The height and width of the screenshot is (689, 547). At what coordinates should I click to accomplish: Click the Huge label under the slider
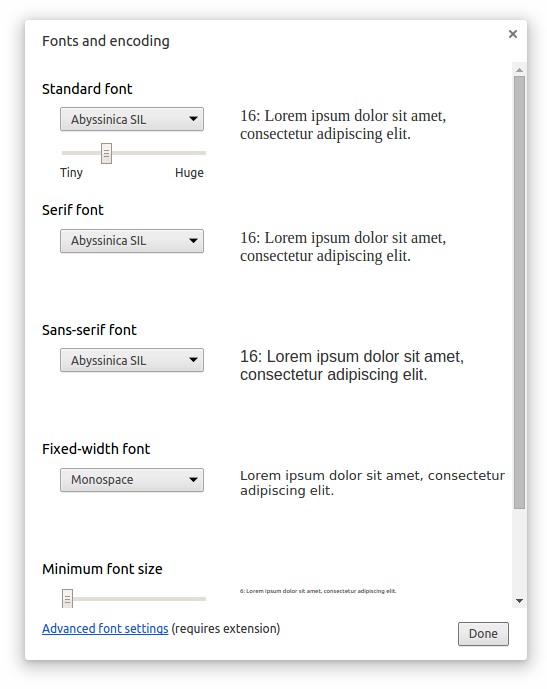point(189,173)
